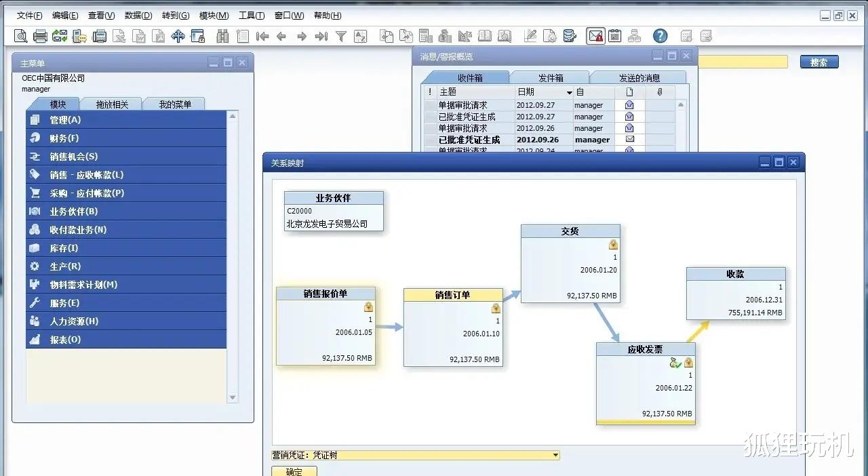This screenshot has height=476, width=868.
Task: Click the Fax toolbar icon
Action: [x=100, y=36]
